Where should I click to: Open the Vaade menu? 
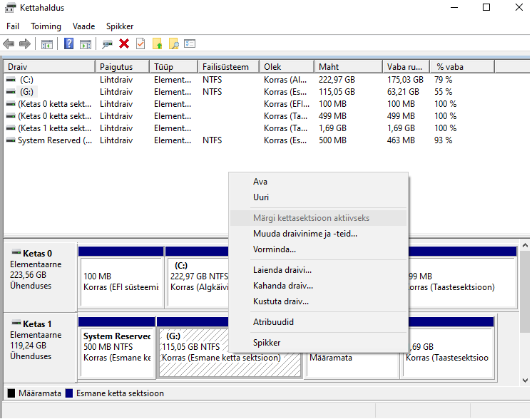point(83,26)
